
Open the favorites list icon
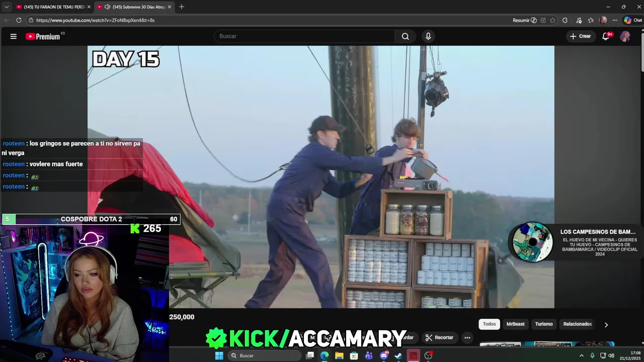point(591,20)
